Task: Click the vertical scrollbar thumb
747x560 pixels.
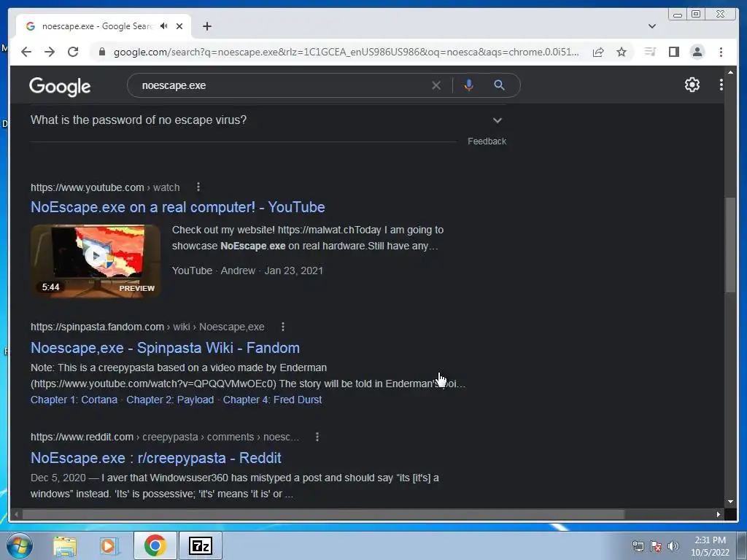Action: (730, 245)
